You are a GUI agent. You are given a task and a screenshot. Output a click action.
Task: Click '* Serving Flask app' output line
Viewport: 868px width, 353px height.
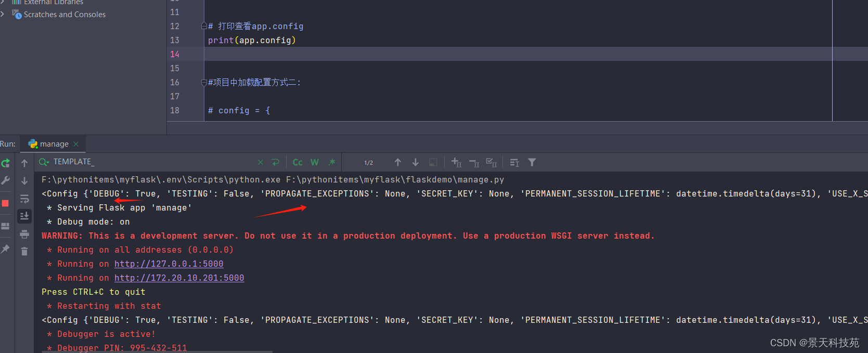(120, 208)
